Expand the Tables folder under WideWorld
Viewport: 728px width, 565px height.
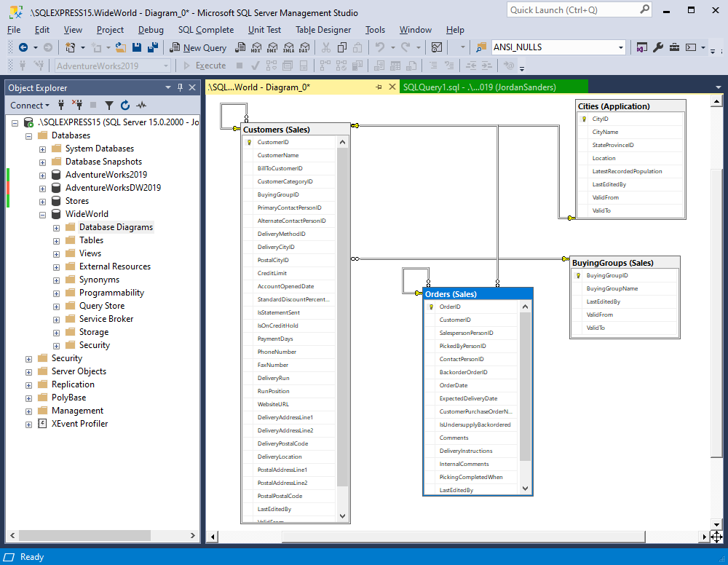(x=57, y=242)
